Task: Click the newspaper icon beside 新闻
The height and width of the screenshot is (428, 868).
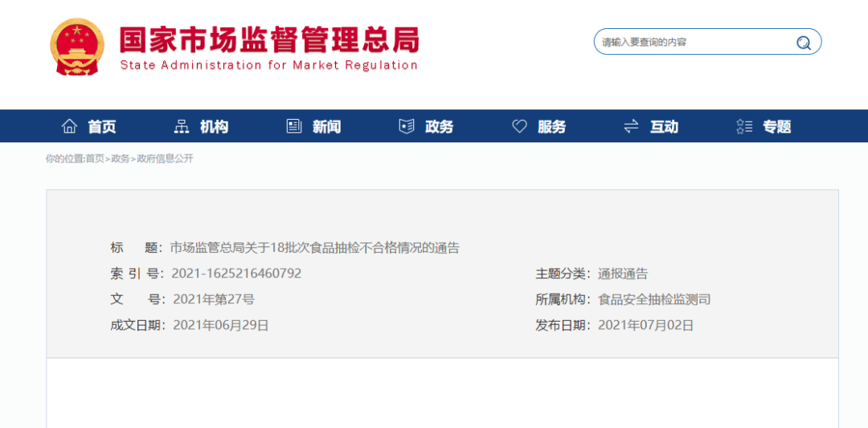Action: (x=294, y=126)
